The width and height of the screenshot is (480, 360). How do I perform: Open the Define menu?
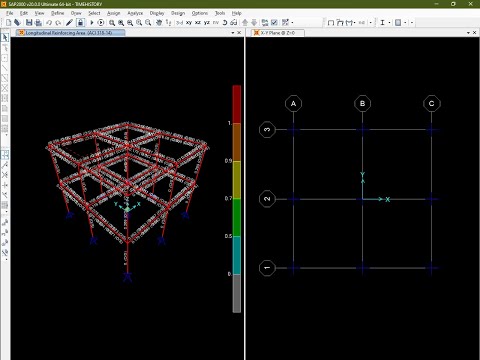pyautogui.click(x=57, y=13)
